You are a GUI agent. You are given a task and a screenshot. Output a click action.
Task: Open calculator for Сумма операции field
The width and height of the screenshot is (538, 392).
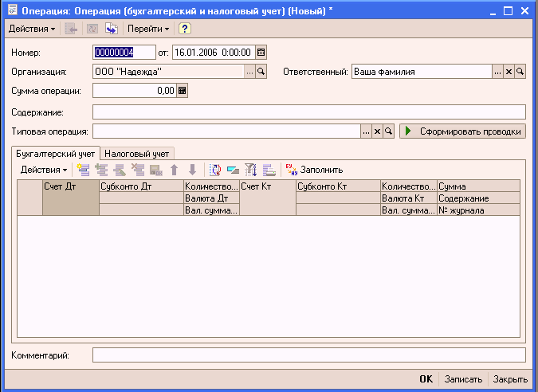[183, 91]
